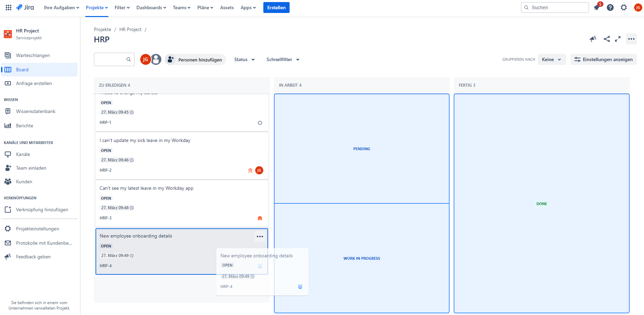Viewport: 644px width, 315px height.
Task: Click the share icon for the board
Action: coord(606,39)
